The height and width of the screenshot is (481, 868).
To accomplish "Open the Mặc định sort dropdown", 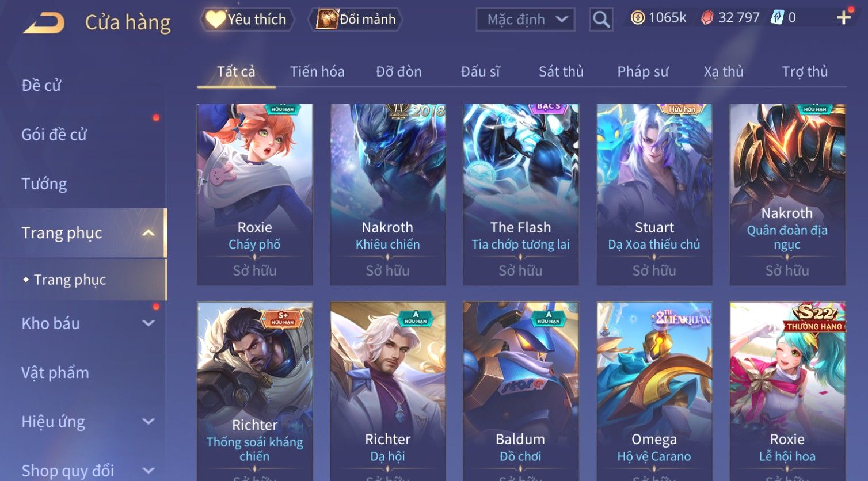I will click(x=526, y=20).
